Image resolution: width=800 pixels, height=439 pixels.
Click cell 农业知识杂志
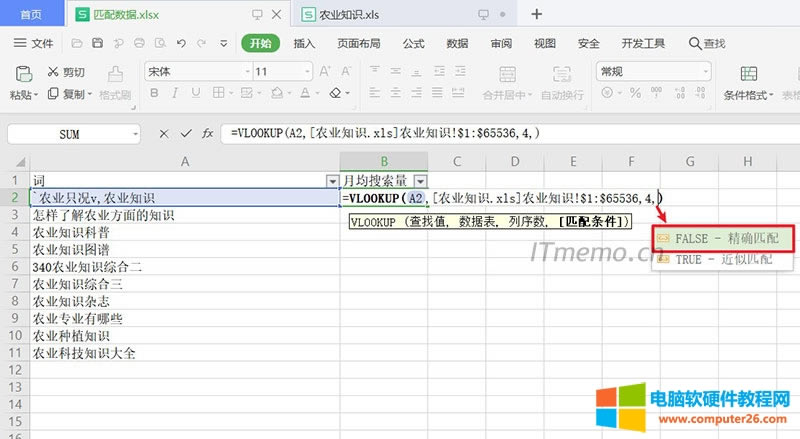(185, 301)
